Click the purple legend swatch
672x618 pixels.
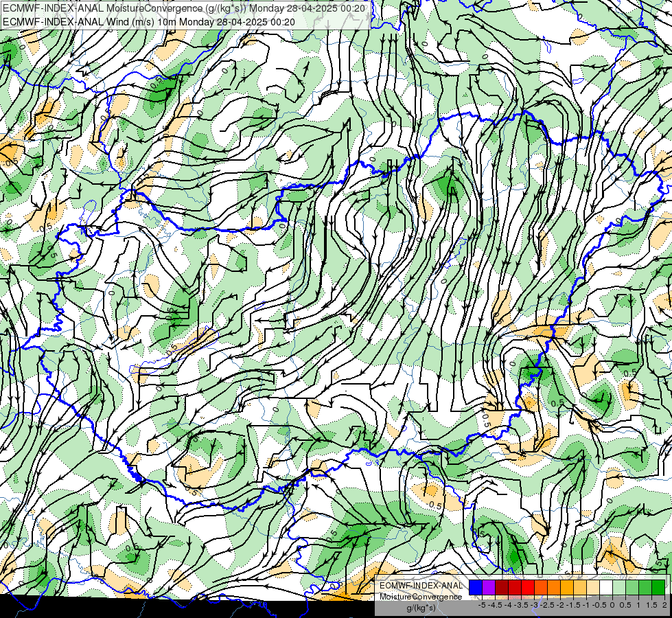tap(489, 587)
